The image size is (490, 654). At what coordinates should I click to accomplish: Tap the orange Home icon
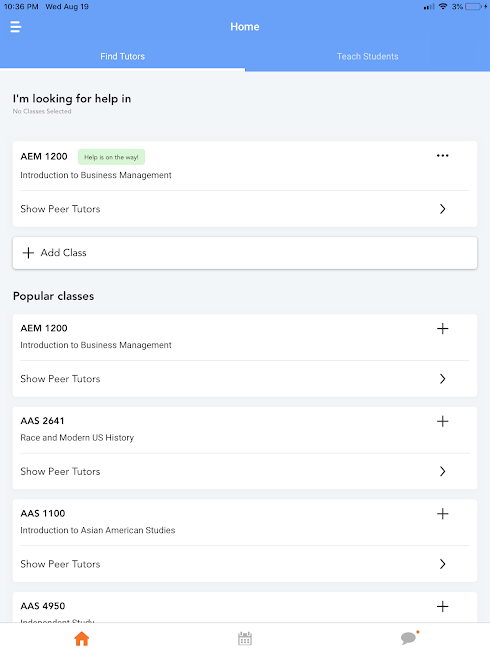[82, 638]
